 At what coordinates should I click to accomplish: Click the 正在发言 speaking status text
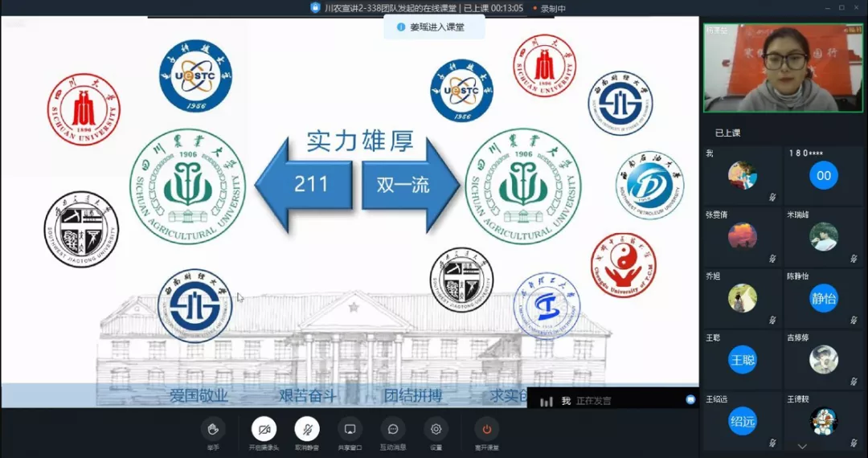[x=593, y=401]
